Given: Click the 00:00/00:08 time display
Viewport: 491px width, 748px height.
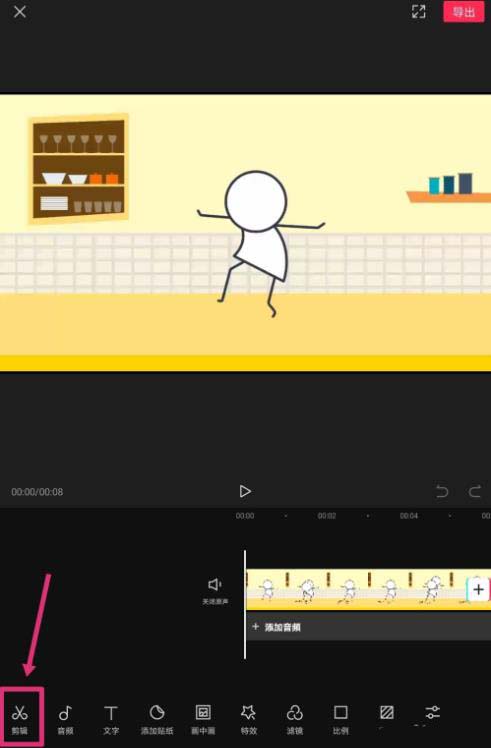Looking at the screenshot, I should pos(37,492).
